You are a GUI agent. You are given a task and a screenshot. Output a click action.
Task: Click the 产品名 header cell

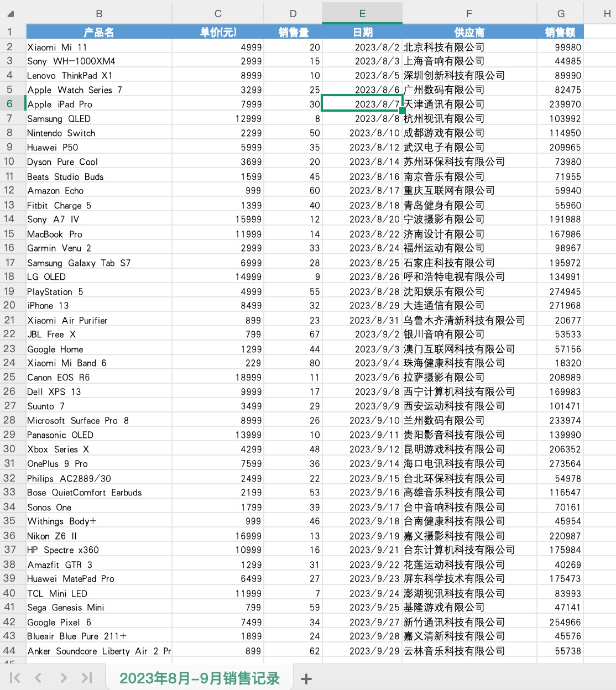[x=99, y=32]
